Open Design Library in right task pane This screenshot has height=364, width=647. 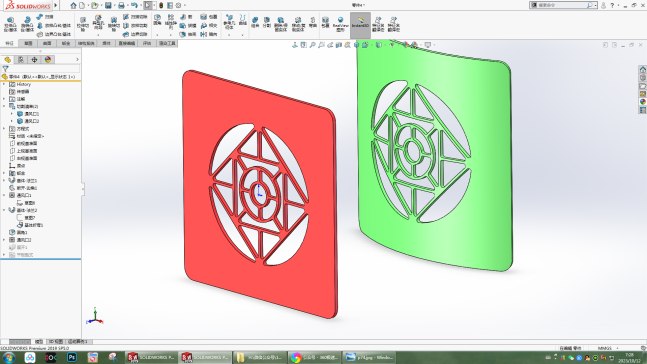642,78
